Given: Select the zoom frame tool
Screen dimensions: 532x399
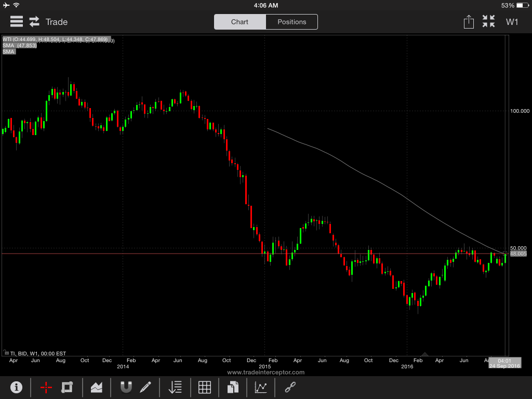Looking at the screenshot, I should tap(67, 387).
